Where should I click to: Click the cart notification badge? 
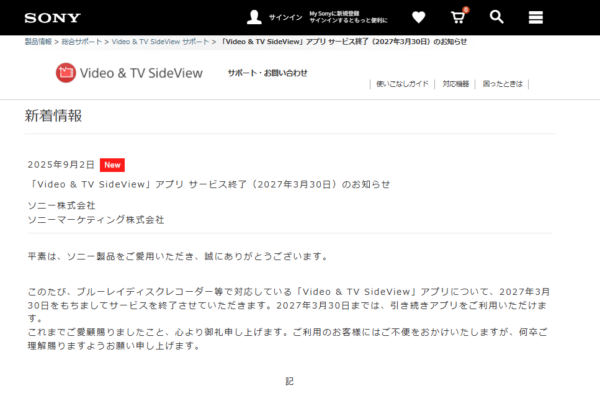[466, 10]
